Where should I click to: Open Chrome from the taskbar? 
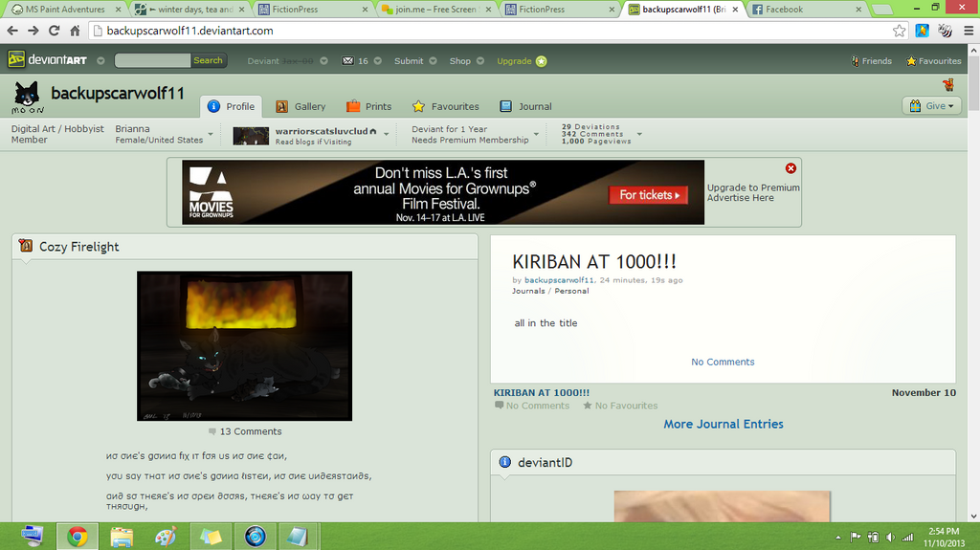78,537
